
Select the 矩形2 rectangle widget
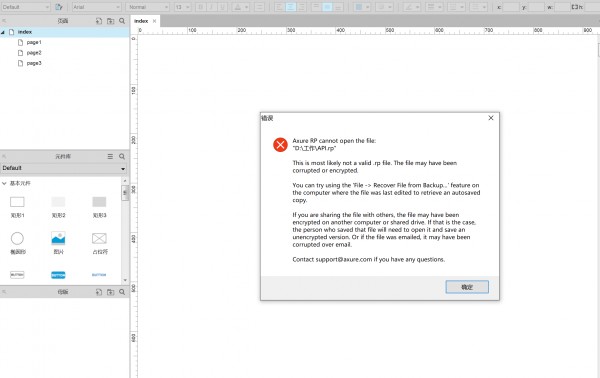(59, 207)
